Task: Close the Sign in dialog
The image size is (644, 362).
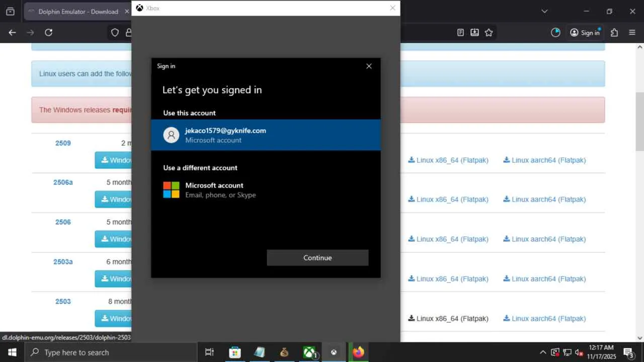Action: pyautogui.click(x=369, y=66)
